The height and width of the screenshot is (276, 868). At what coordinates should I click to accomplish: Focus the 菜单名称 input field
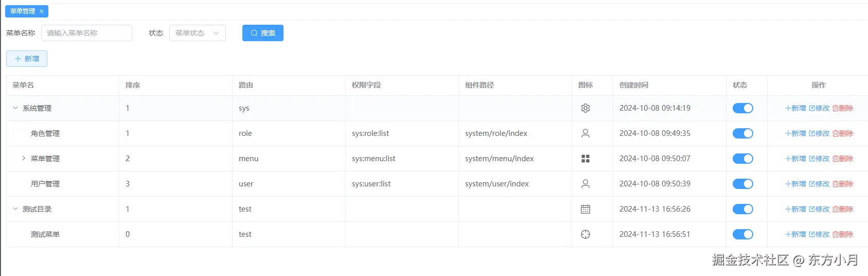(x=86, y=33)
